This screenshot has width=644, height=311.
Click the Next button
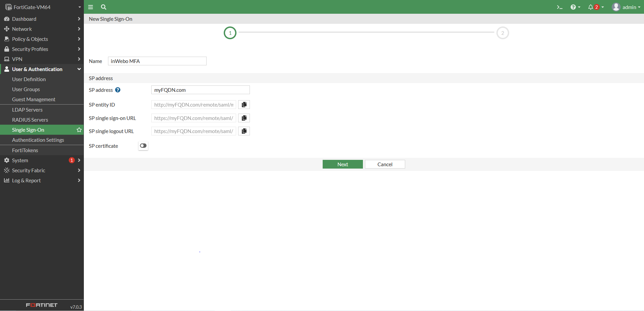342,164
